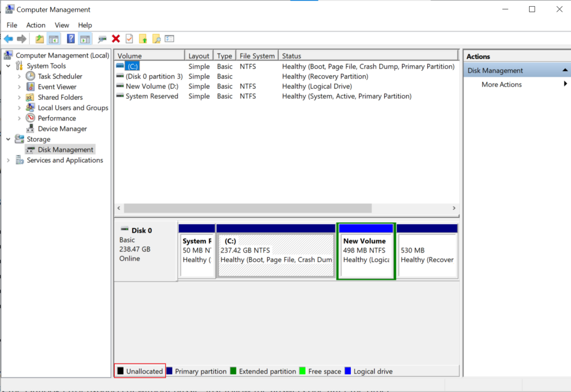Click More Actions in the Actions pane
The width and height of the screenshot is (571, 392).
(501, 84)
